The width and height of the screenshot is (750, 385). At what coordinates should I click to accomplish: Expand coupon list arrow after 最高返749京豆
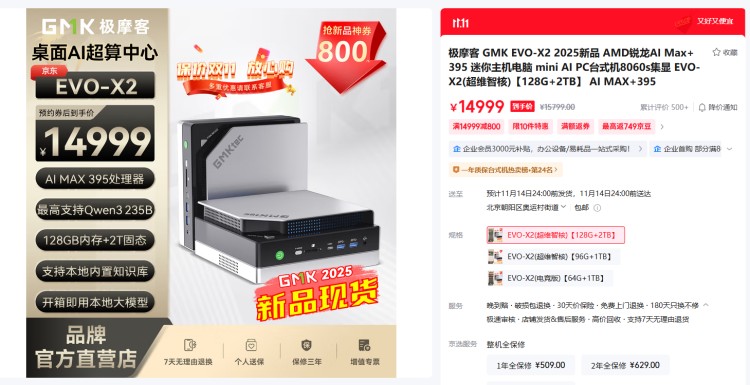pos(662,127)
